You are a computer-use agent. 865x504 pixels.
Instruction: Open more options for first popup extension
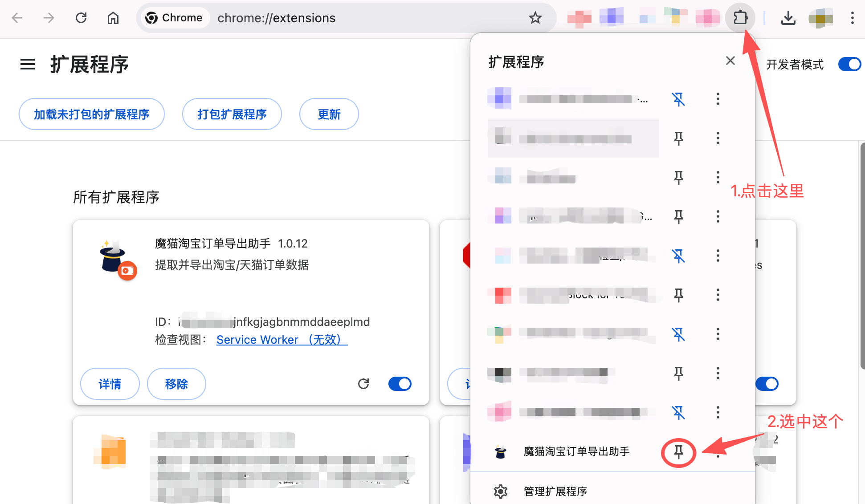[718, 99]
